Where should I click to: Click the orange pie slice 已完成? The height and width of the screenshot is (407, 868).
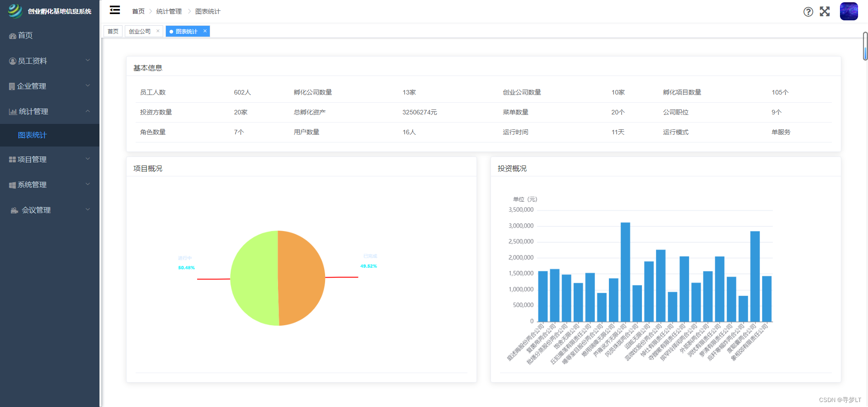pos(302,278)
